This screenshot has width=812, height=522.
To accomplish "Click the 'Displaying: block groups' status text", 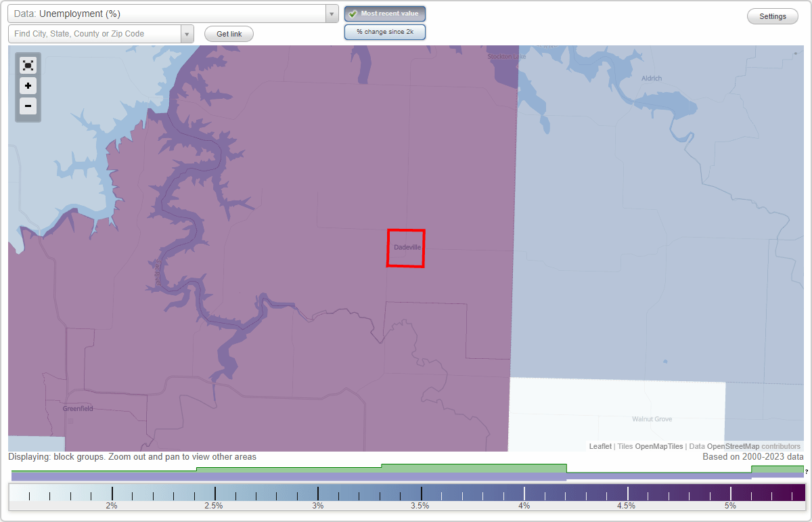I will (x=133, y=457).
